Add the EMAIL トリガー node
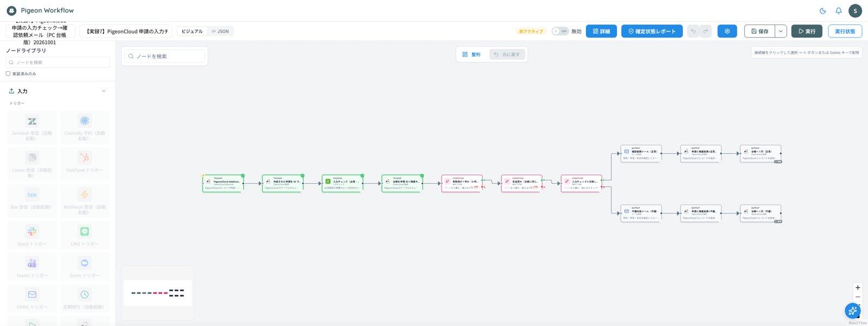Screen dimensions: 868x326 point(32,299)
